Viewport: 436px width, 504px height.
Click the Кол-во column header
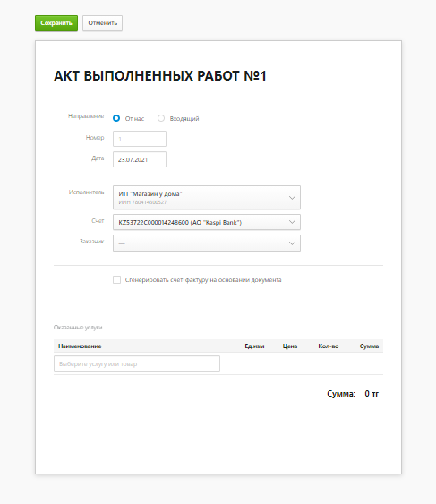click(x=329, y=346)
